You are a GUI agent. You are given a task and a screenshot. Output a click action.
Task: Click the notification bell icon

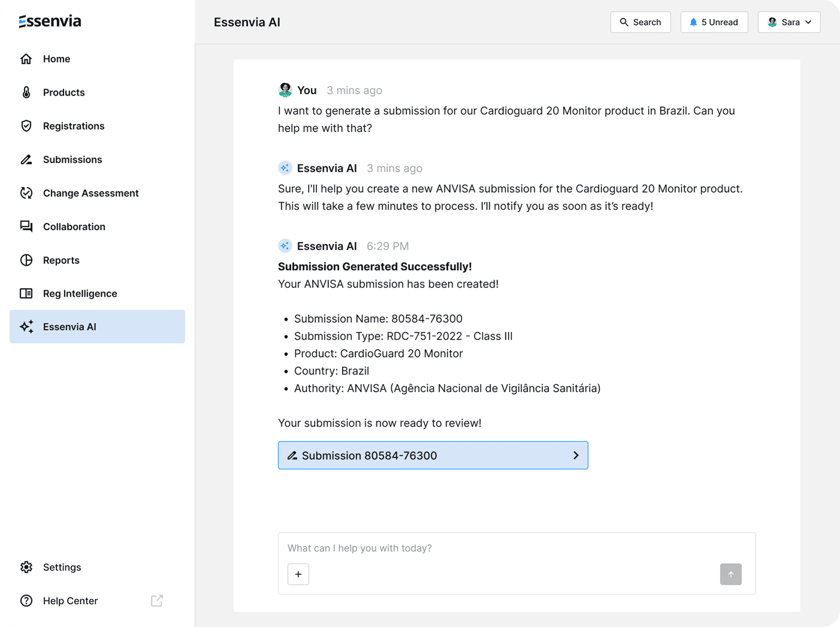(x=693, y=22)
